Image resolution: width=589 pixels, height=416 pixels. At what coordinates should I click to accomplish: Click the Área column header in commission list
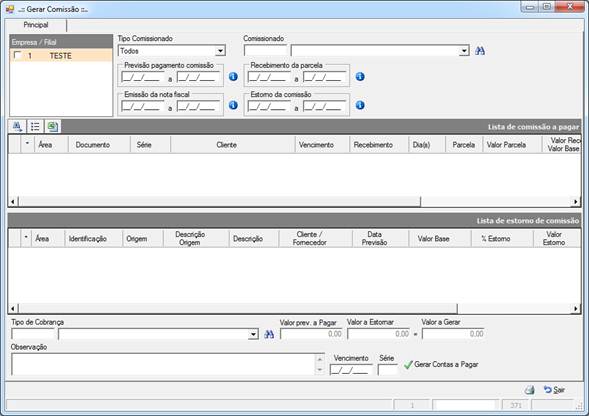point(51,145)
